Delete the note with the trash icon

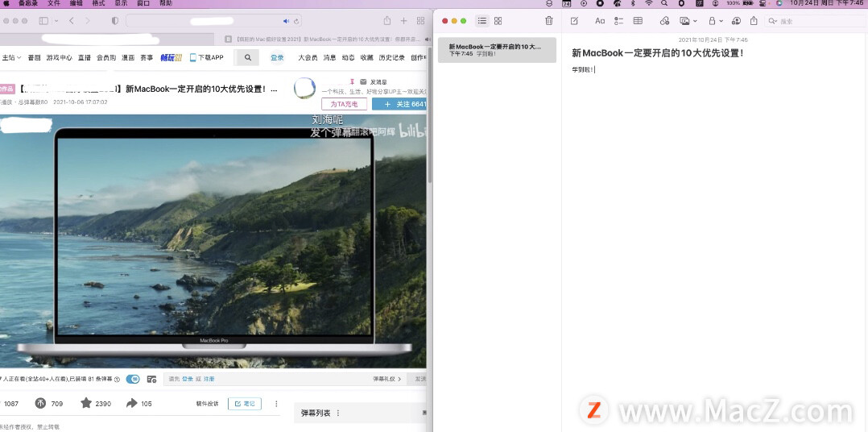[x=548, y=21]
